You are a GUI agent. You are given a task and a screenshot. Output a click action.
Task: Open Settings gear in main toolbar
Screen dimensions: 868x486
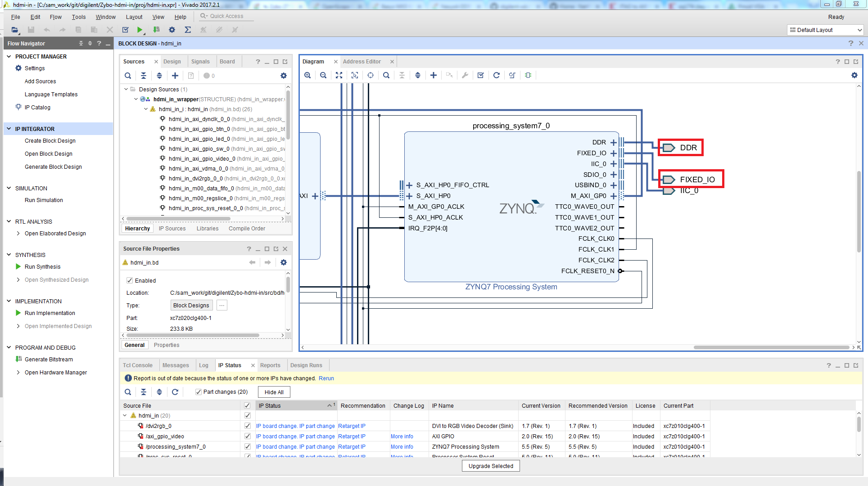172,30
